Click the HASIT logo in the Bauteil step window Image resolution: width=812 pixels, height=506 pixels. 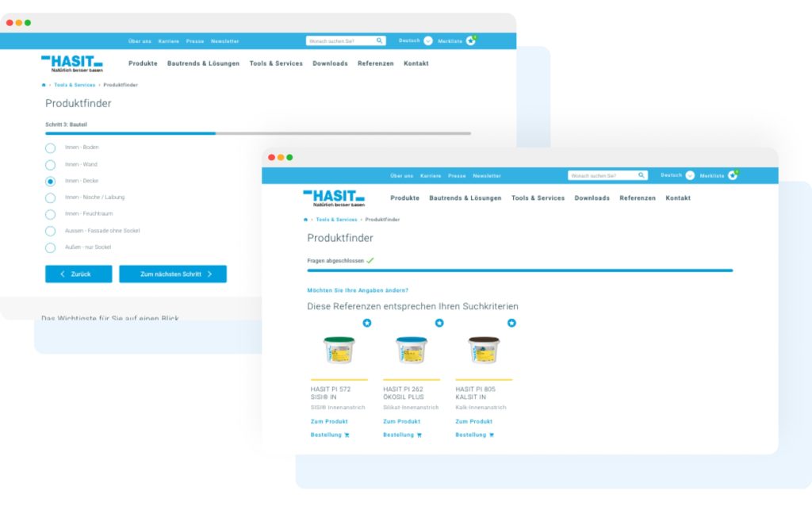tap(72, 63)
